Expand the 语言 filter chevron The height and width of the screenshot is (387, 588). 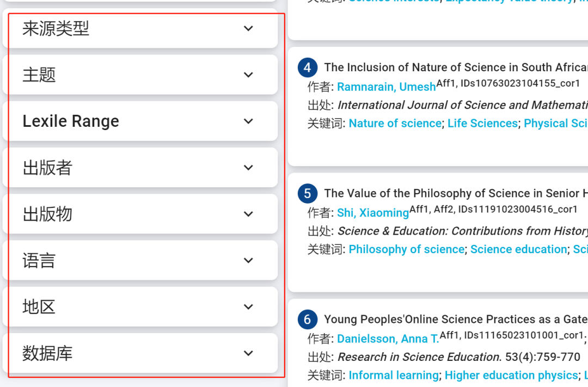tap(248, 260)
